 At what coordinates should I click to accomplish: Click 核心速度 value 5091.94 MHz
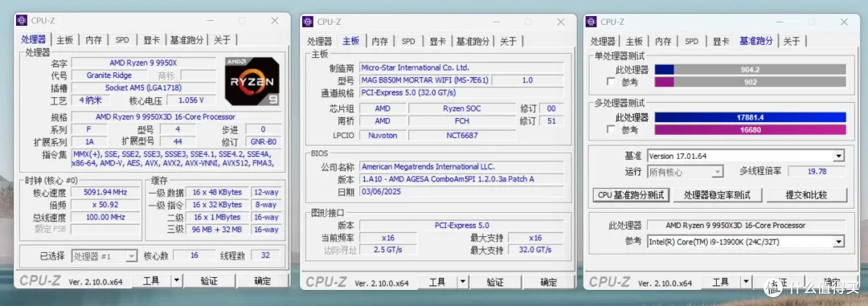coord(105,192)
